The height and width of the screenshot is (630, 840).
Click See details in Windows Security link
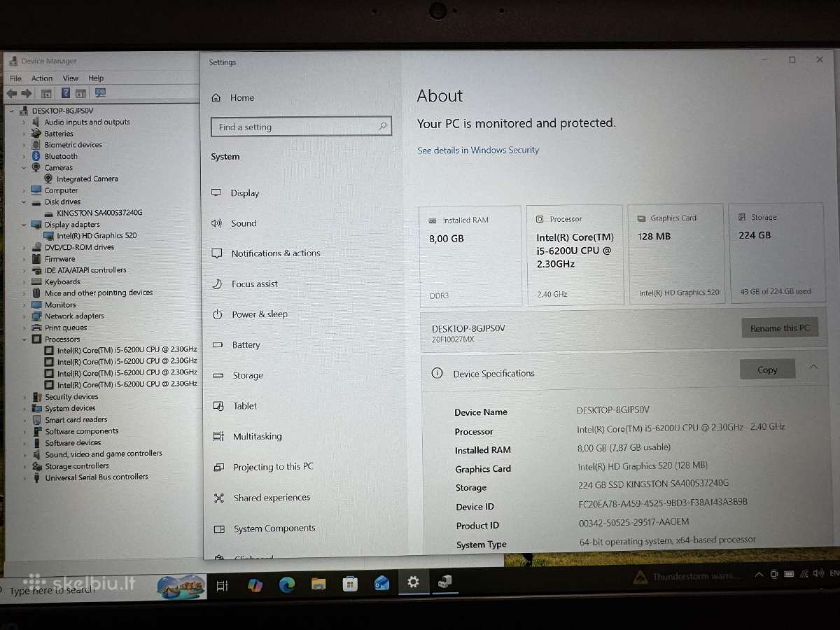click(478, 150)
